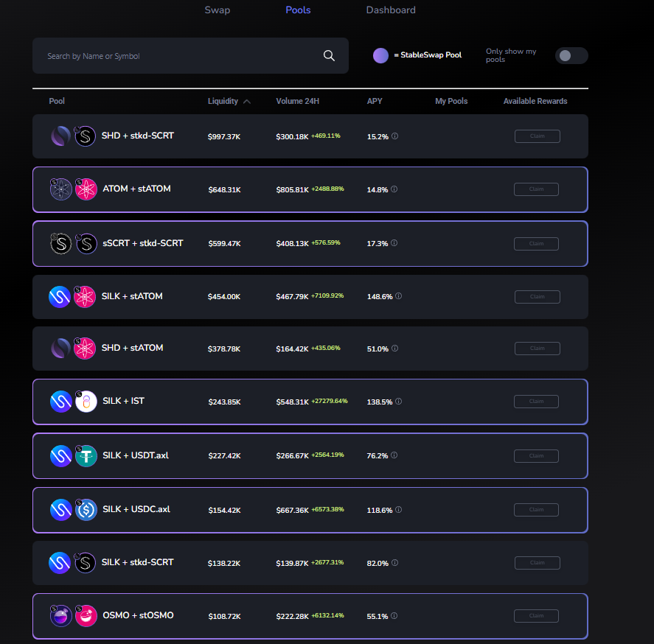This screenshot has height=644, width=654.
Task: Switch to the Swap tab
Action: (x=218, y=10)
